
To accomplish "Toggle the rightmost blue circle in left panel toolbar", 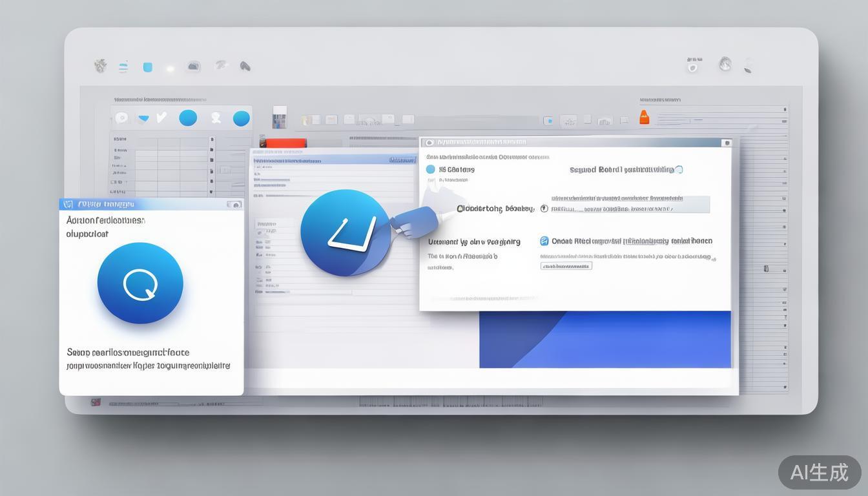I will coord(241,118).
